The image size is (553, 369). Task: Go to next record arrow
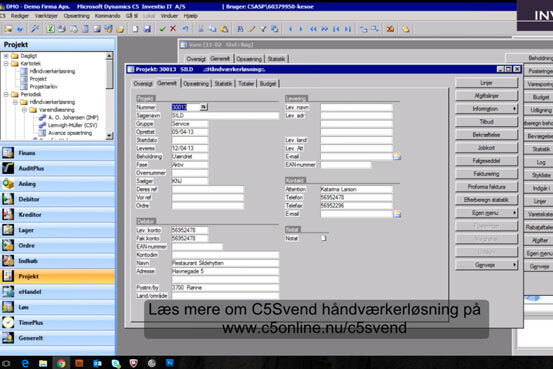[301, 29]
